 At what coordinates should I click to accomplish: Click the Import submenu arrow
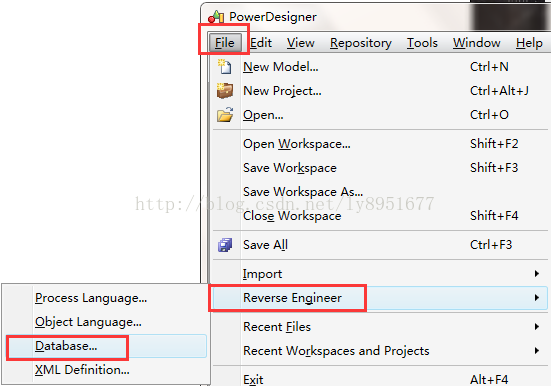(x=537, y=274)
